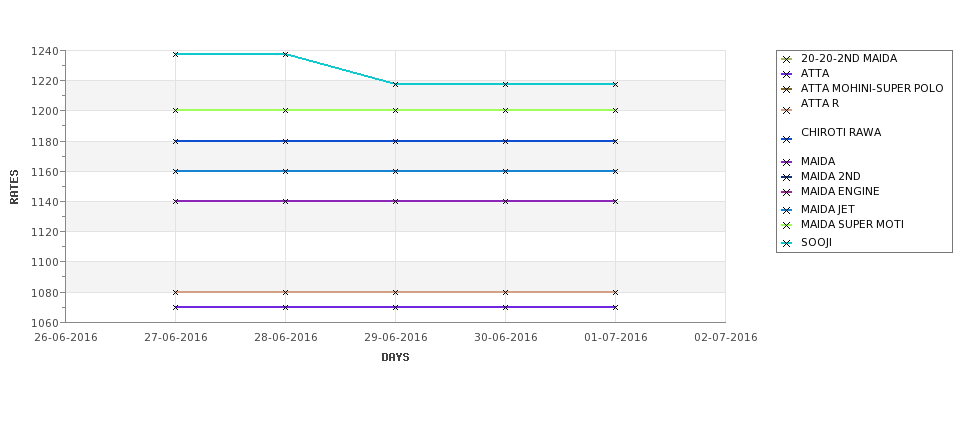
Task: Click the DAYS axis title
Action: pos(395,358)
